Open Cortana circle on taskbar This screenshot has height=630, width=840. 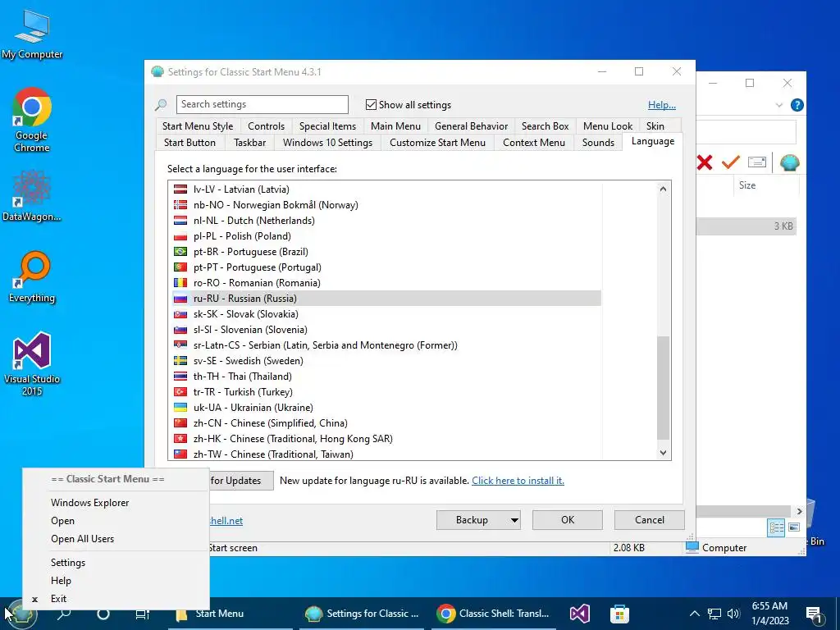tap(103, 614)
